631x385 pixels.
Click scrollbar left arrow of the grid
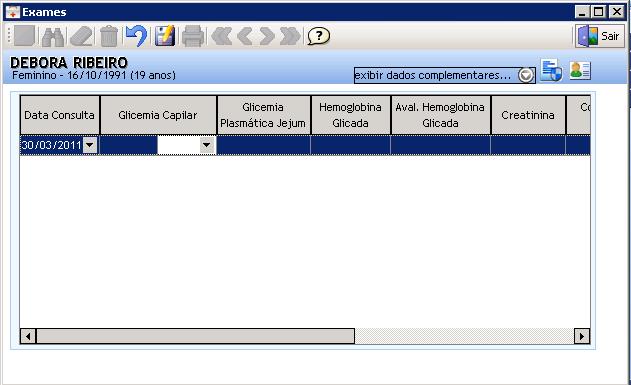(28, 336)
